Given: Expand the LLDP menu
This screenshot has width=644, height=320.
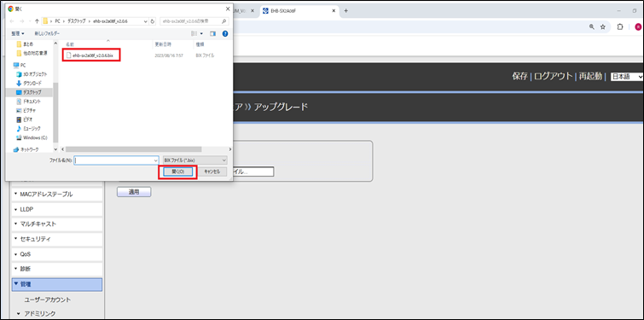Looking at the screenshot, I should point(56,210).
